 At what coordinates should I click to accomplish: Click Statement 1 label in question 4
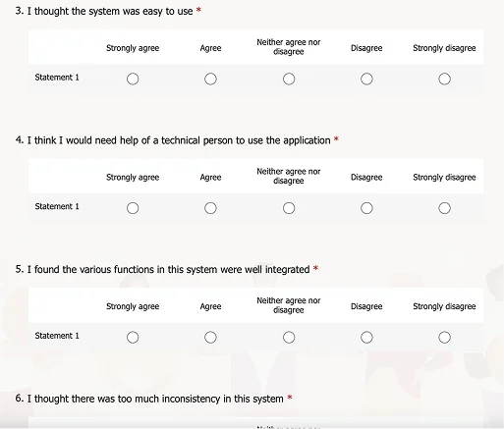(x=57, y=206)
